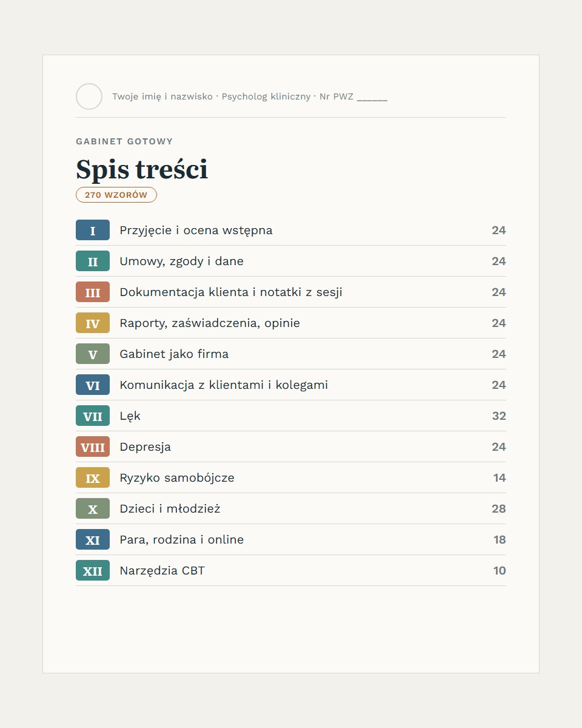Click the GABINET GOTOWY label

pos(124,141)
